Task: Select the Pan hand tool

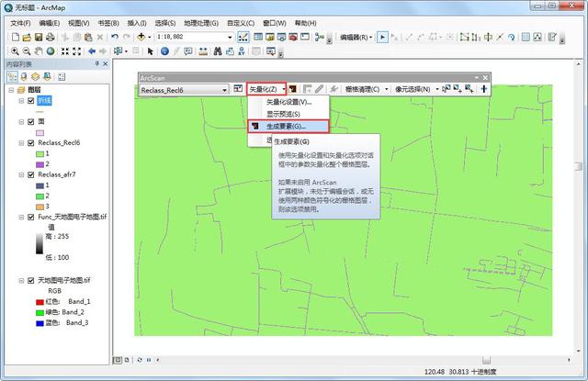Action: 39,51
